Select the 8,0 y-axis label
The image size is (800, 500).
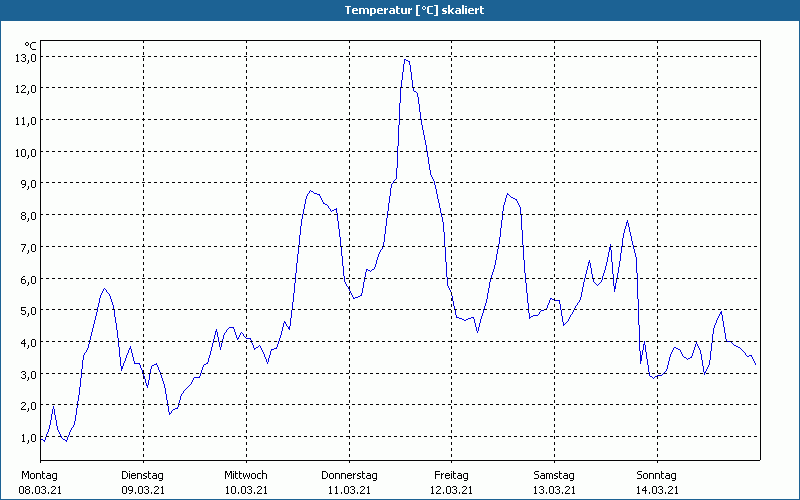pyautogui.click(x=28, y=216)
